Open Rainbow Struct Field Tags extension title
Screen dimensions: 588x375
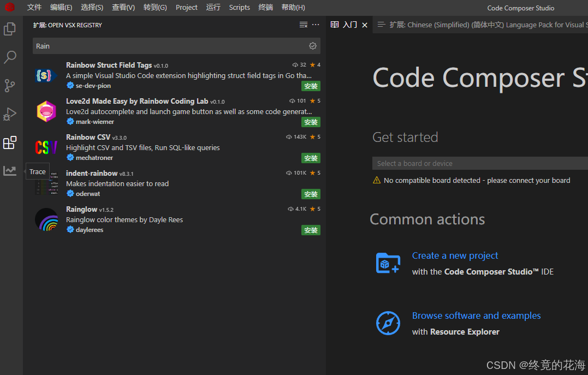click(x=109, y=66)
